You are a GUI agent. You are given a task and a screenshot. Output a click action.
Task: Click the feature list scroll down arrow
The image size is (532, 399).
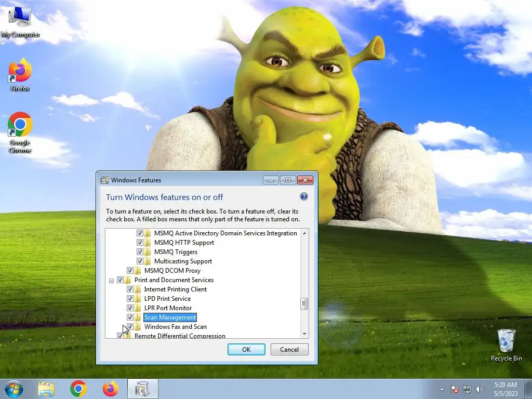tap(304, 334)
